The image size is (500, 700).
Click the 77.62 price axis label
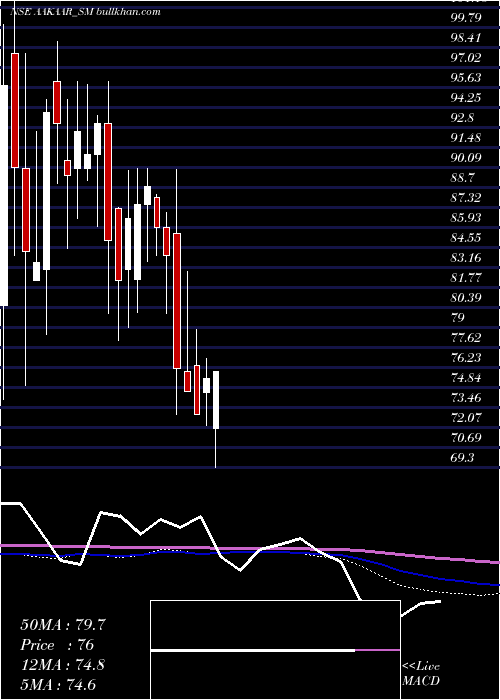point(466,338)
